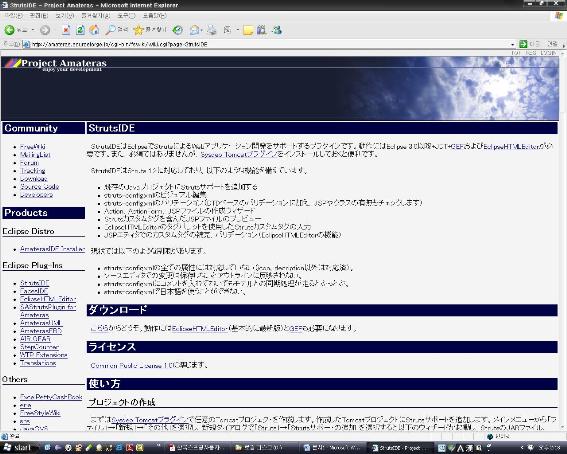Open the sixth menu bar item (Help)

[x=154, y=16]
